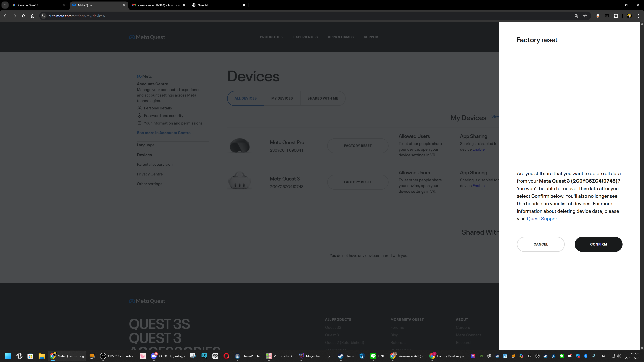Viewport: 644px width, 362px height.
Task: Open Experiences in the top nav
Action: (305, 37)
